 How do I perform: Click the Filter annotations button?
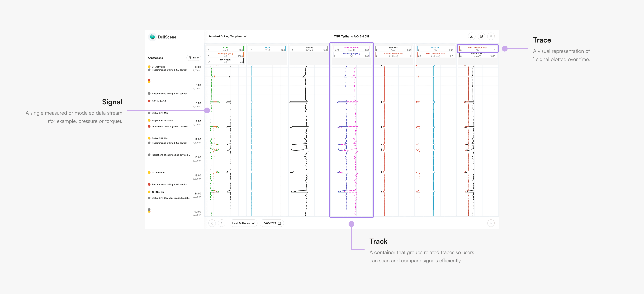[194, 58]
